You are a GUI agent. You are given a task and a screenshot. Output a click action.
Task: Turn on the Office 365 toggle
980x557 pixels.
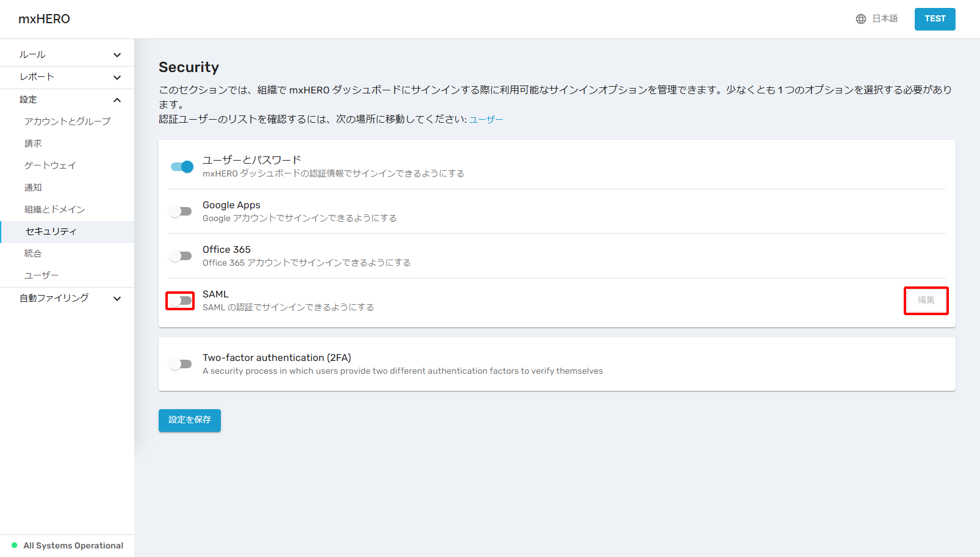[181, 256]
